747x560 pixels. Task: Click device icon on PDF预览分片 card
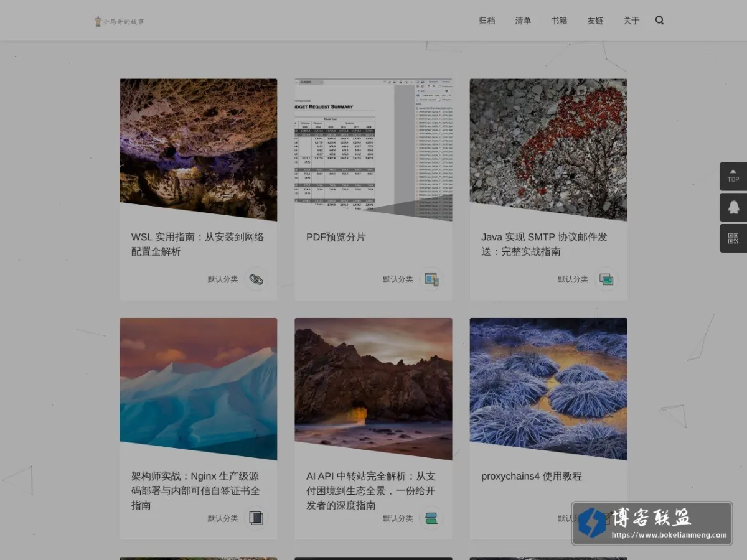[x=431, y=279]
